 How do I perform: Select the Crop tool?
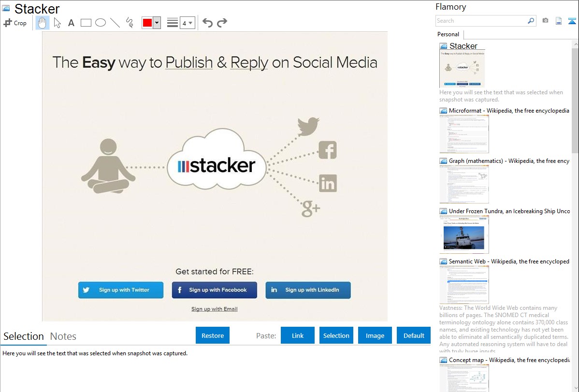[x=15, y=23]
